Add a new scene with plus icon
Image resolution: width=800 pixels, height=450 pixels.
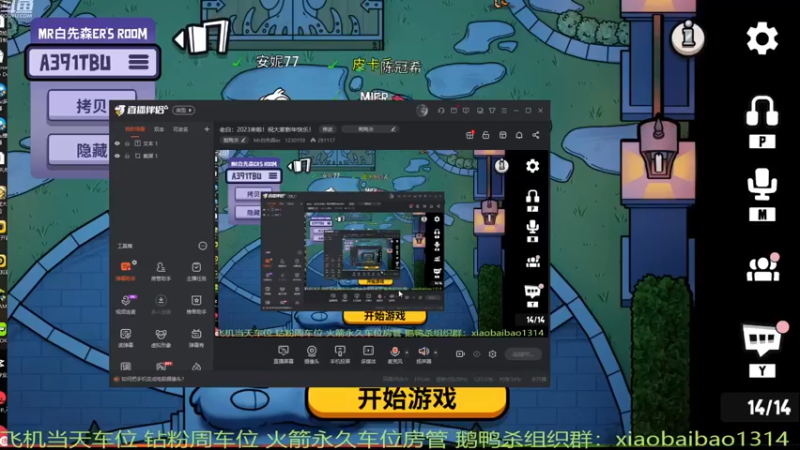[x=207, y=130]
